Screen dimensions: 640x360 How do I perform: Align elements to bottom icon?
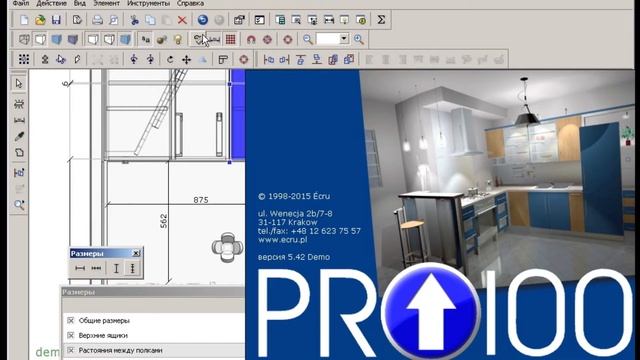tap(317, 60)
